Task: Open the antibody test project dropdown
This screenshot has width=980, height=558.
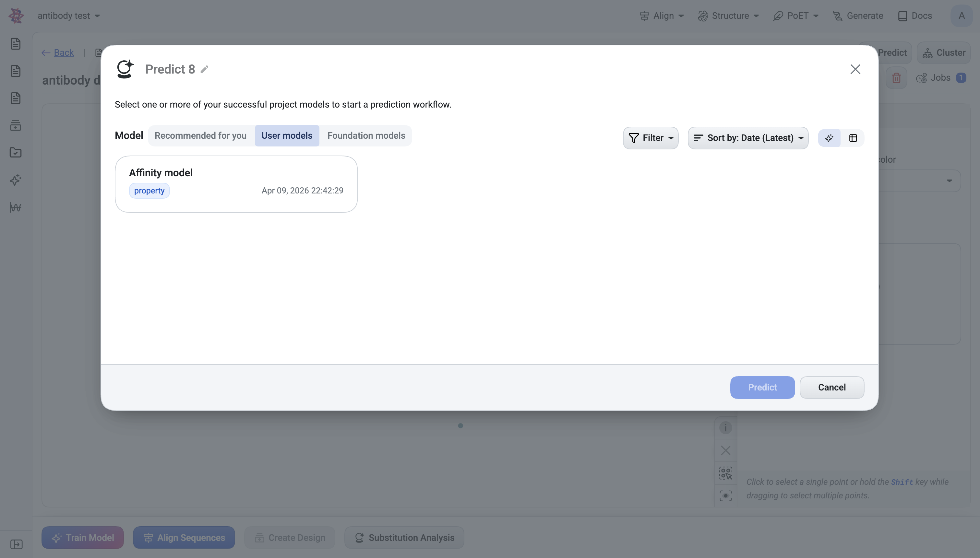Action: (x=69, y=16)
